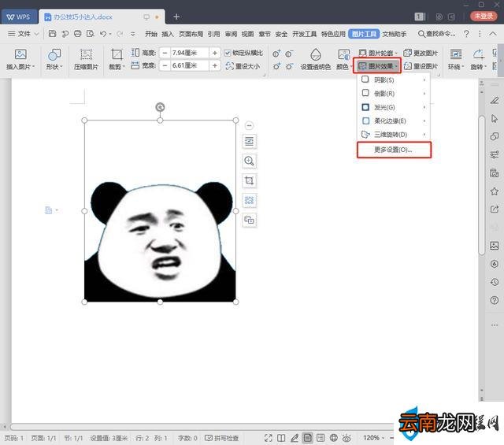Click the Redo arrow icon
Viewport: 504px width, 445px height.
pos(120,33)
